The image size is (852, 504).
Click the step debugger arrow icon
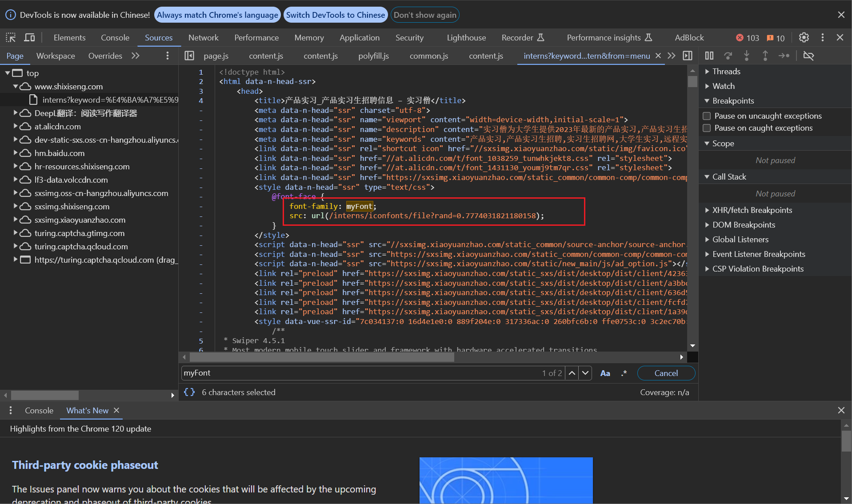click(784, 56)
